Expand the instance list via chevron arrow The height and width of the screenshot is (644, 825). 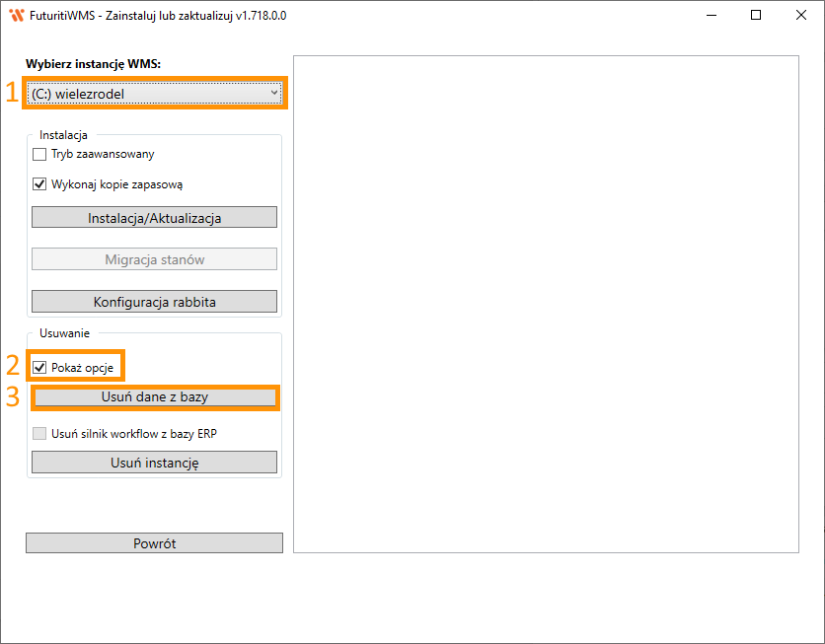tap(273, 93)
